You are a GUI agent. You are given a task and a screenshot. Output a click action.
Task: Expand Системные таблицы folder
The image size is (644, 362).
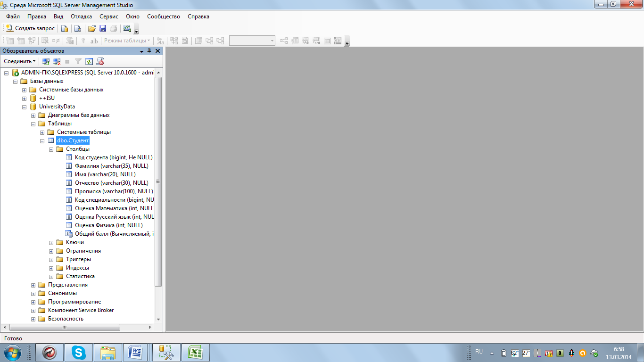42,132
